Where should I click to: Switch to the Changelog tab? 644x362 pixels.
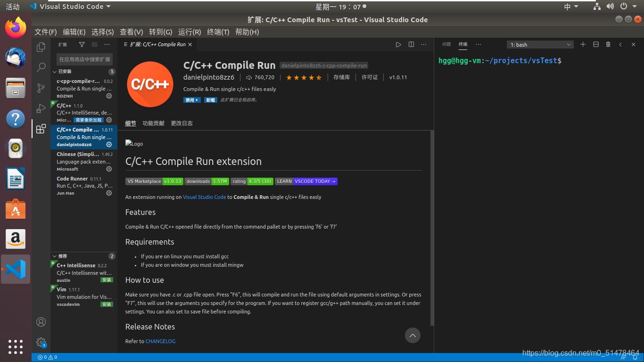[182, 123]
